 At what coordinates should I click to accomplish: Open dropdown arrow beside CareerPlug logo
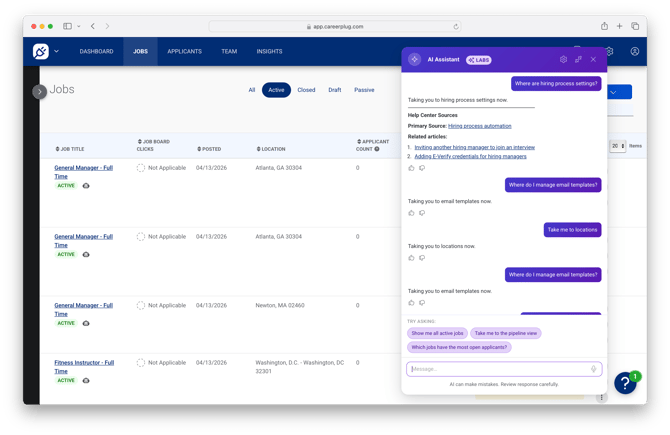point(56,51)
